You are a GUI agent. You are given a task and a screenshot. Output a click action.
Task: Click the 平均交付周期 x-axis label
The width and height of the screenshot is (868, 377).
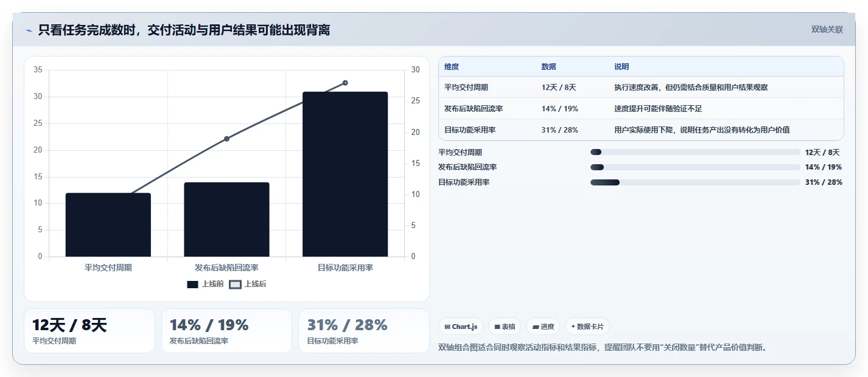(x=108, y=268)
